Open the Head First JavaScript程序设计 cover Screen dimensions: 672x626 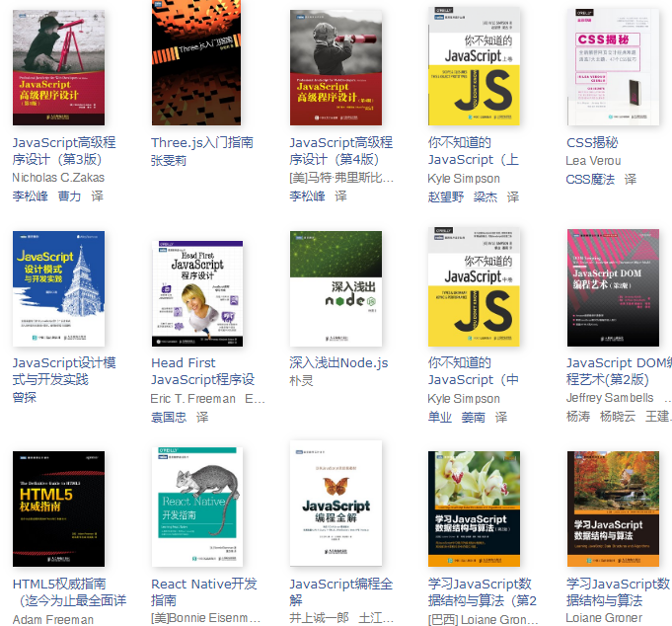[x=197, y=293]
